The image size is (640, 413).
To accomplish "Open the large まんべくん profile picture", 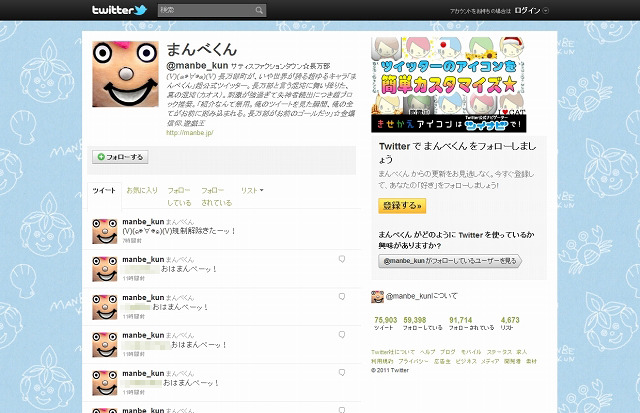I will [125, 74].
